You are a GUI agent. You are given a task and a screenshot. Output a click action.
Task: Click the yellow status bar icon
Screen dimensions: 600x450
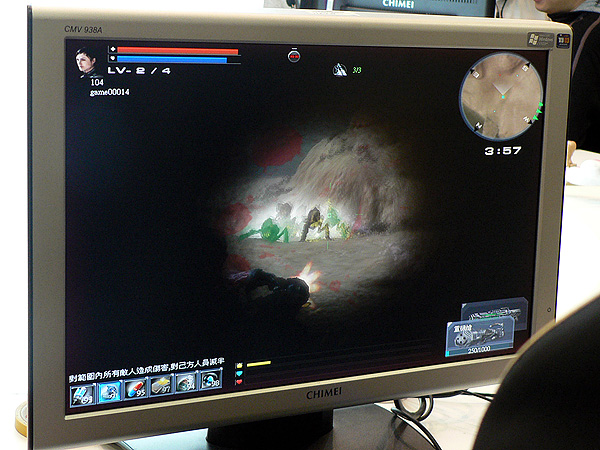[x=239, y=365]
